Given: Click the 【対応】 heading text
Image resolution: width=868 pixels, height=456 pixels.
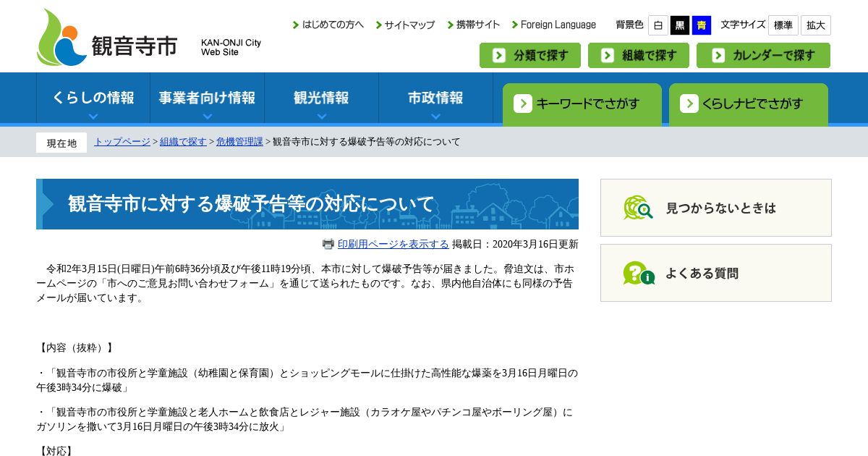Looking at the screenshot, I should pos(56,451).
